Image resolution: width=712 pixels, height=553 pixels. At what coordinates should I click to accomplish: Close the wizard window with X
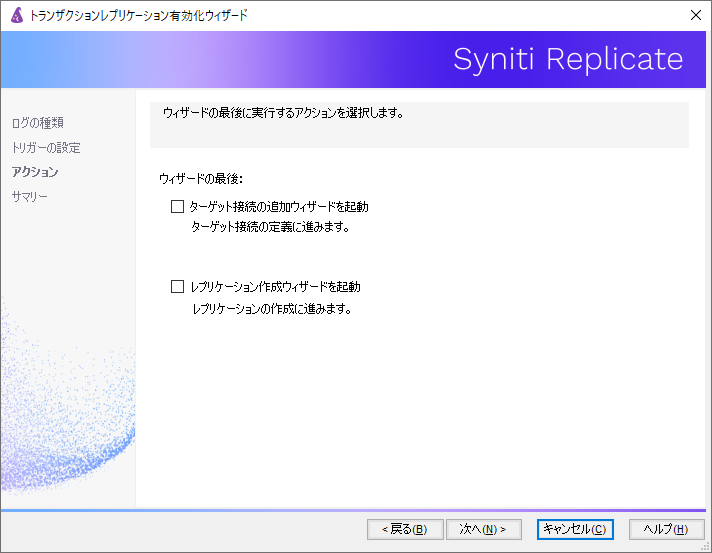click(696, 15)
